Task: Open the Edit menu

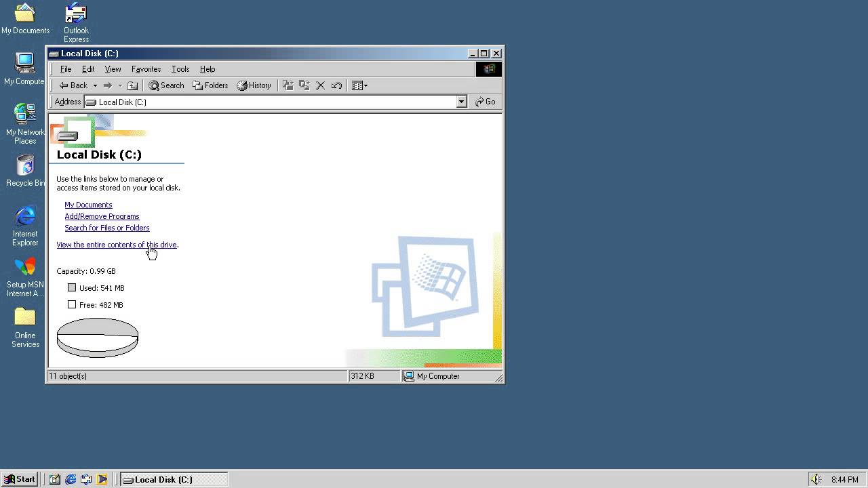Action: coord(88,69)
